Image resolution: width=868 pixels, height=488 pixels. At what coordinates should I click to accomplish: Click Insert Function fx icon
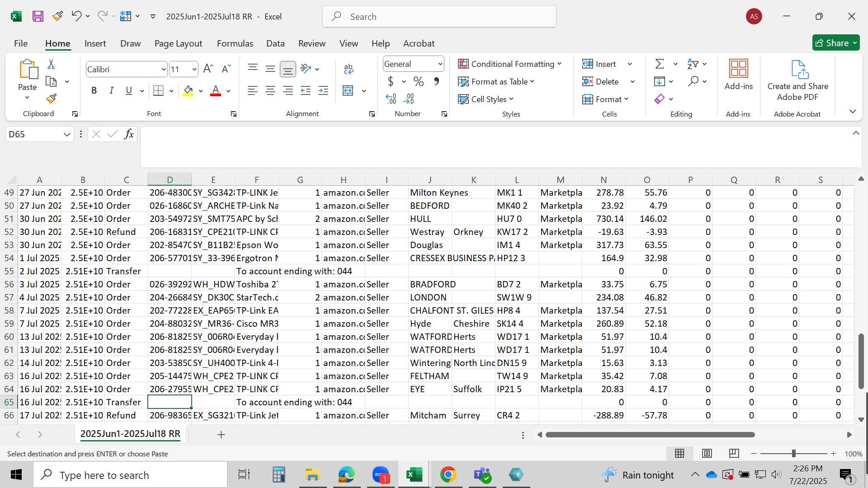click(x=129, y=134)
